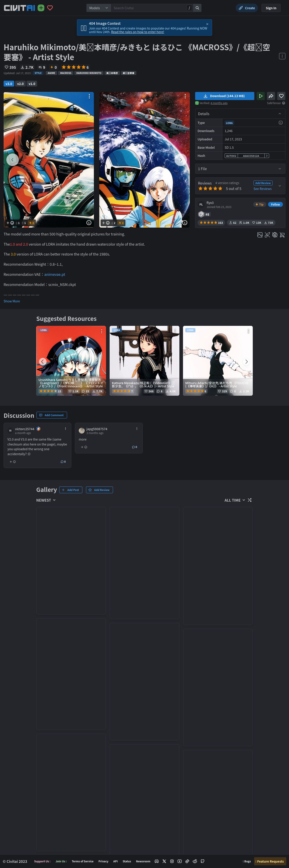Image resolution: width=289 pixels, height=868 pixels.
Task: Click the heart icon beside the share button
Action: coord(281,96)
